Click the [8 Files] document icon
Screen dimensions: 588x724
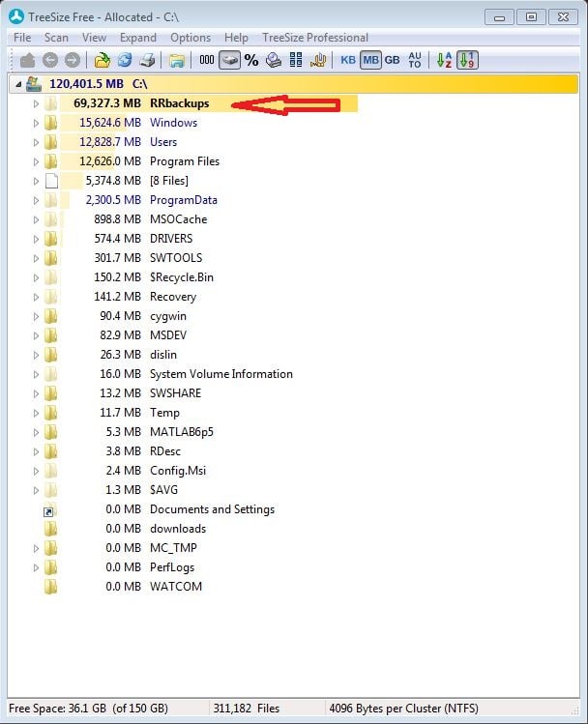pos(51,181)
